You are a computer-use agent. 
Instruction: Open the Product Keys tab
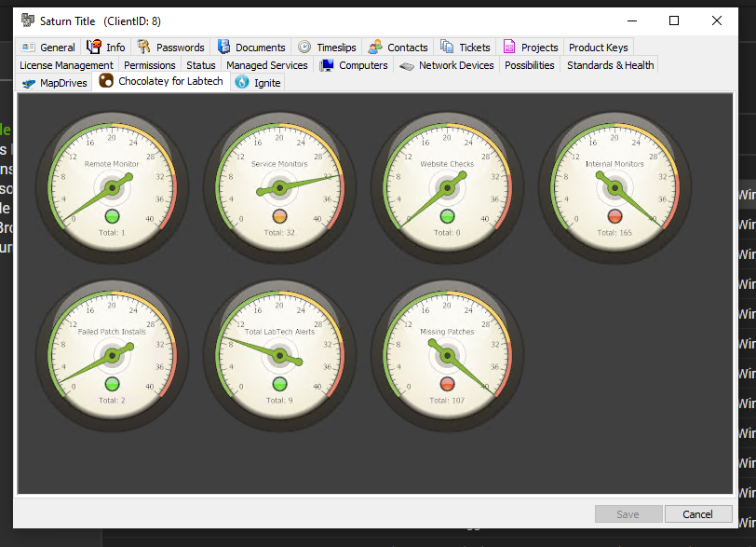tap(598, 48)
